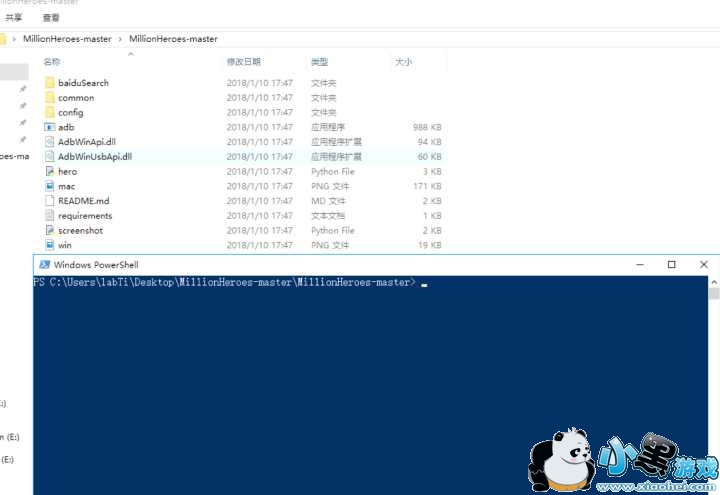Select the mac file name
Screen dimensions: 720x495
(x=67, y=186)
